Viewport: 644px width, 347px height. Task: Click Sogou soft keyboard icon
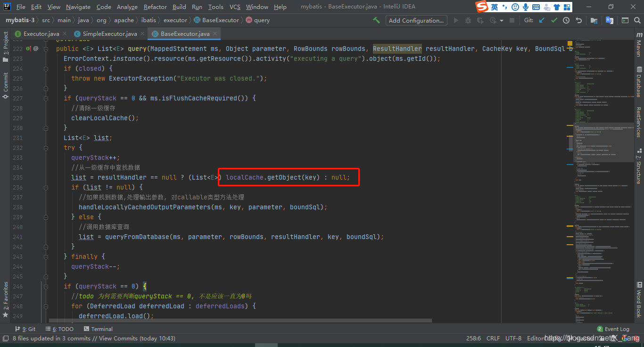click(x=536, y=7)
